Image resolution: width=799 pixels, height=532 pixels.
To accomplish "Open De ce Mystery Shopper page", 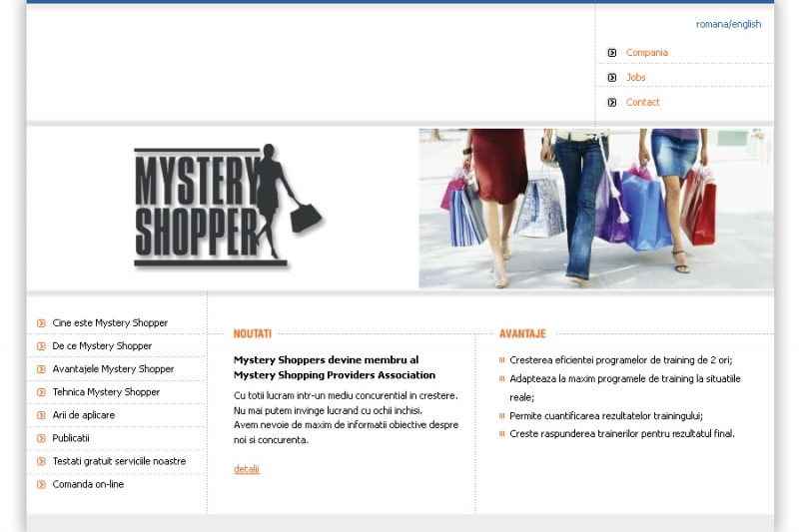I will pyautogui.click(x=102, y=346).
